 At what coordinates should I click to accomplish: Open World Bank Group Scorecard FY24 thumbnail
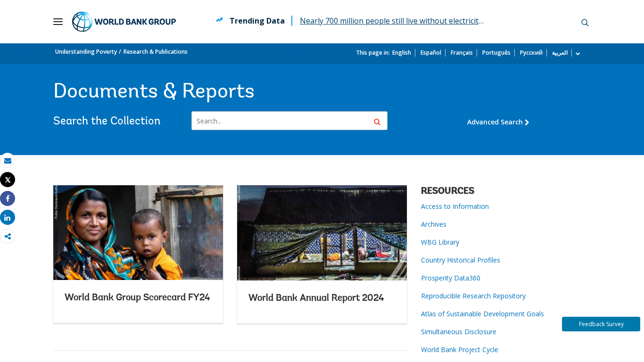tap(138, 232)
